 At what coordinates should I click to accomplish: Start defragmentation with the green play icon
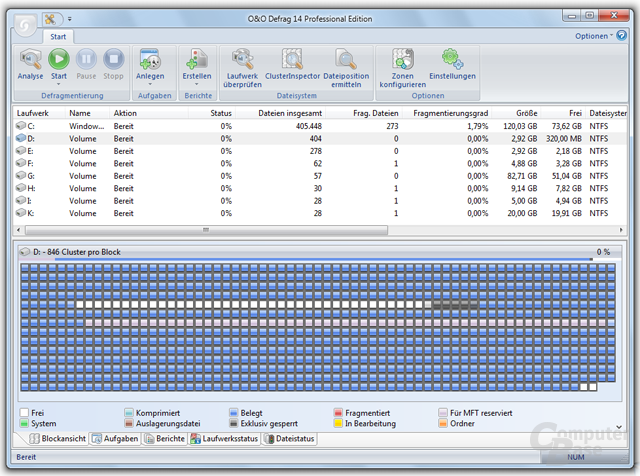tap(59, 59)
